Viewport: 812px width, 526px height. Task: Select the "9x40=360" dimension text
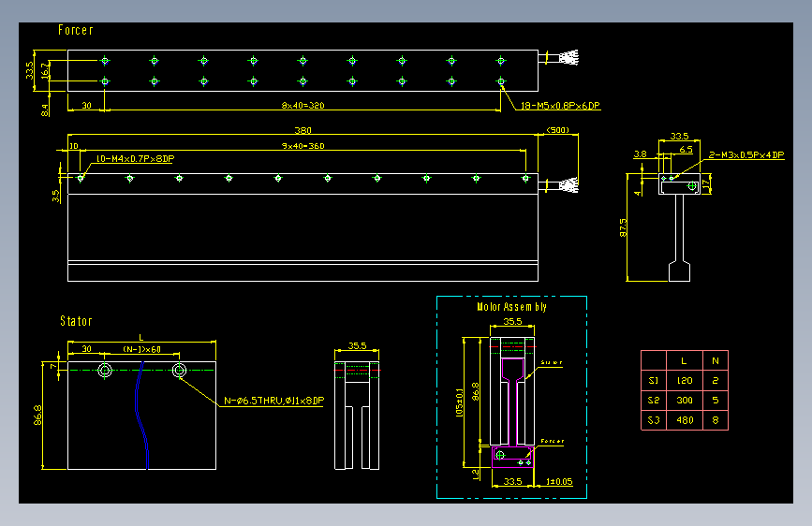(x=303, y=146)
